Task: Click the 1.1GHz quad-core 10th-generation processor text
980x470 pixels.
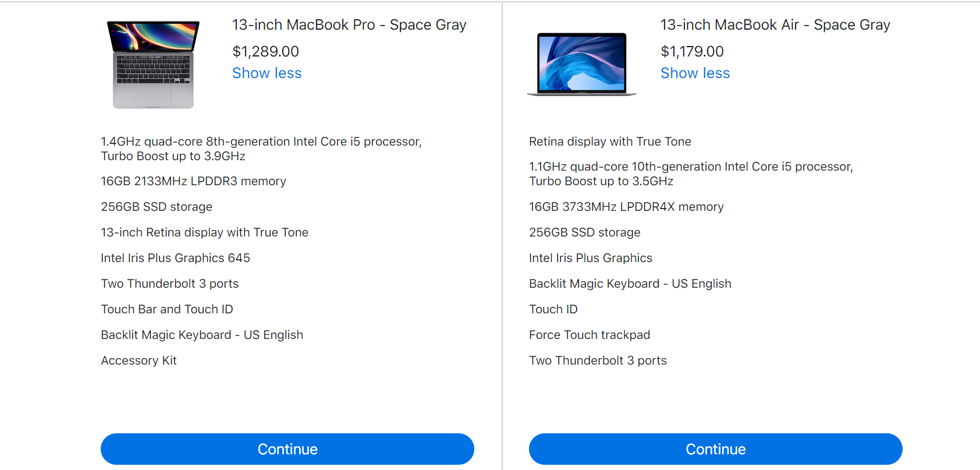Action: coord(691,174)
